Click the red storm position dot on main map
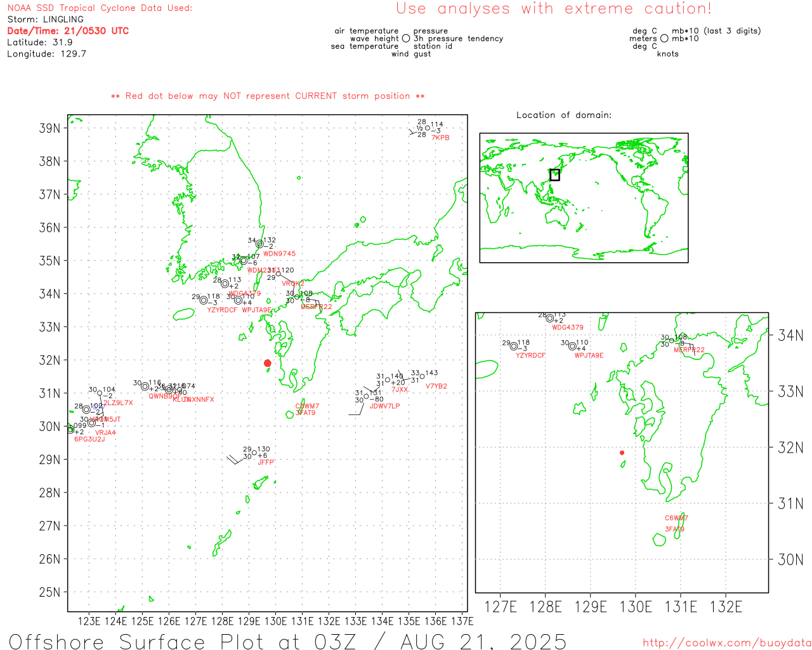The height and width of the screenshot is (650, 812). [x=268, y=363]
